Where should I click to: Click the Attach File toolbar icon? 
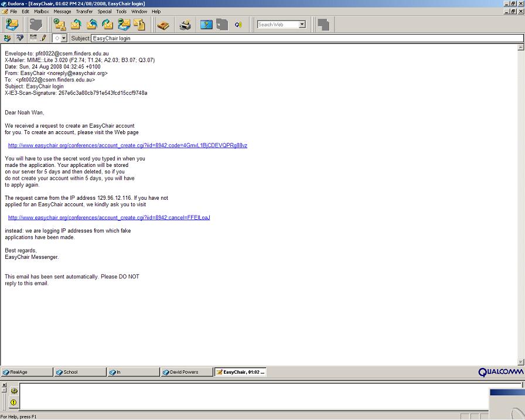pos(139,25)
